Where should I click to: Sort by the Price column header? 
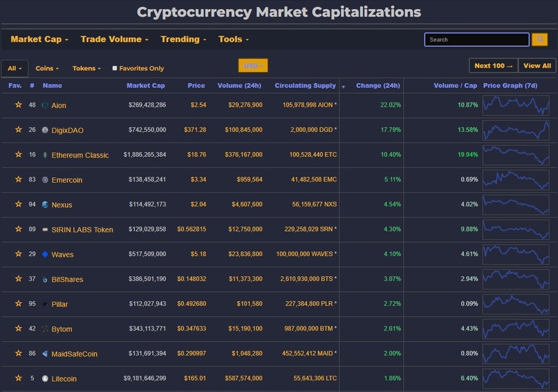click(x=196, y=85)
